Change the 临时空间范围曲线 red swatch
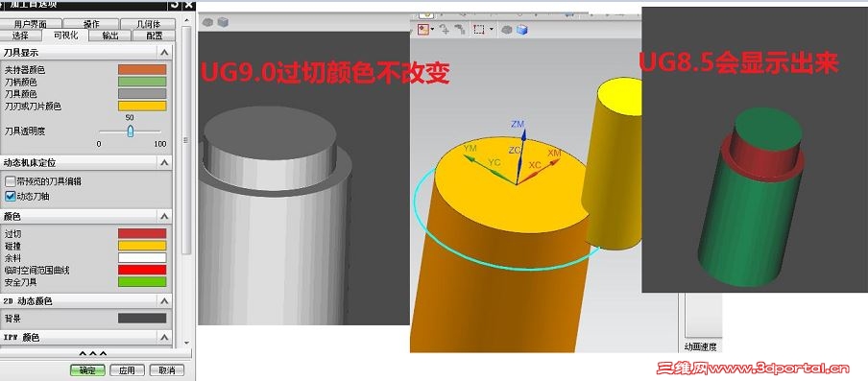 coord(142,270)
